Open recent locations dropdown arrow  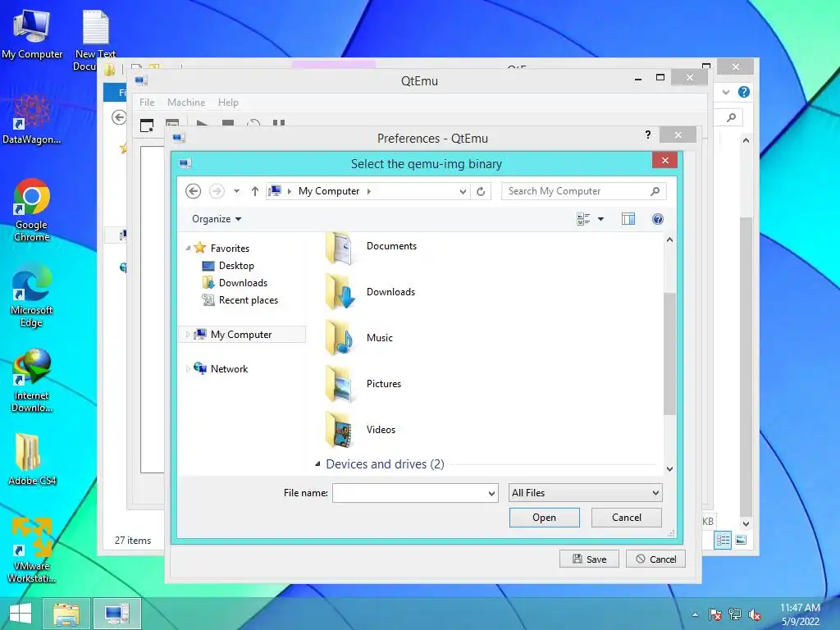pyautogui.click(x=236, y=191)
